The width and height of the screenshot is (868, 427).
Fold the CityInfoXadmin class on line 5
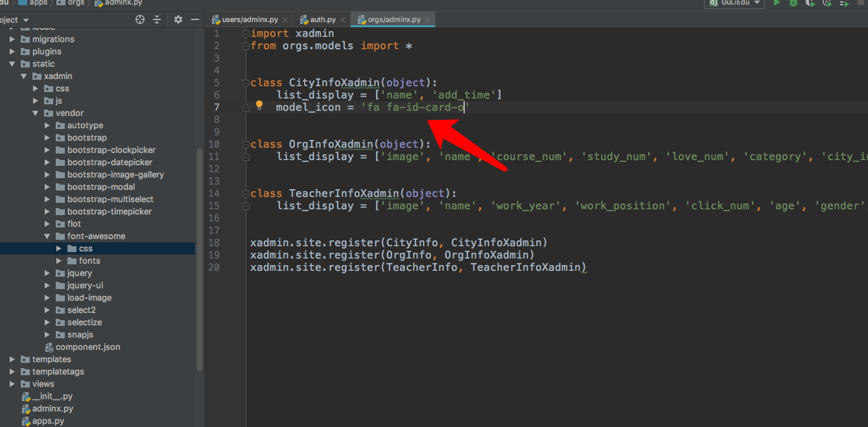246,83
